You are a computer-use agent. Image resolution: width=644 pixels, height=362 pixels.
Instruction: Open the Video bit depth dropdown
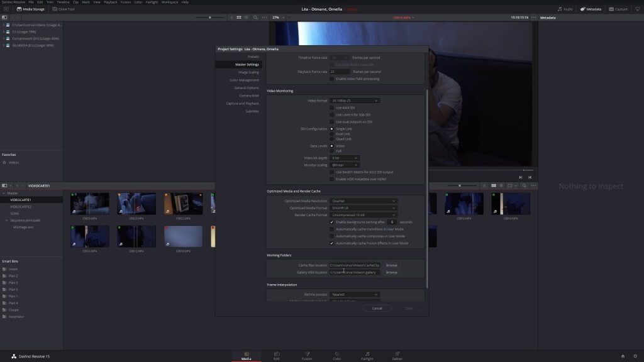tap(345, 158)
